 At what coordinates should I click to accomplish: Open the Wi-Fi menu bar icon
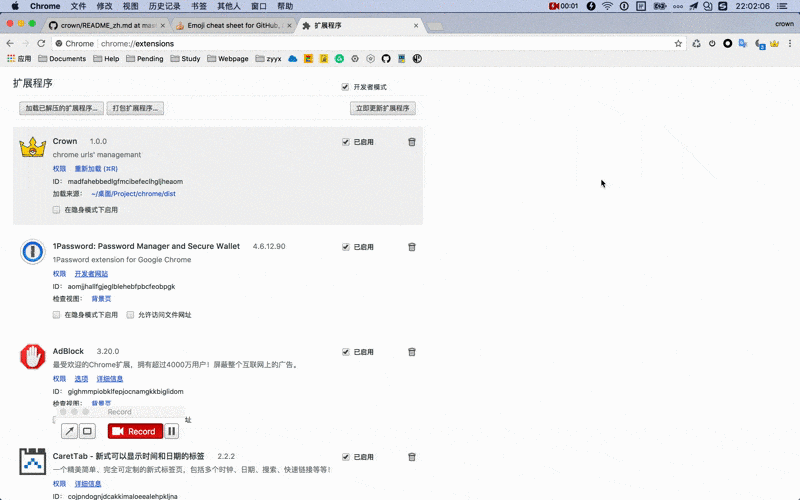point(607,6)
